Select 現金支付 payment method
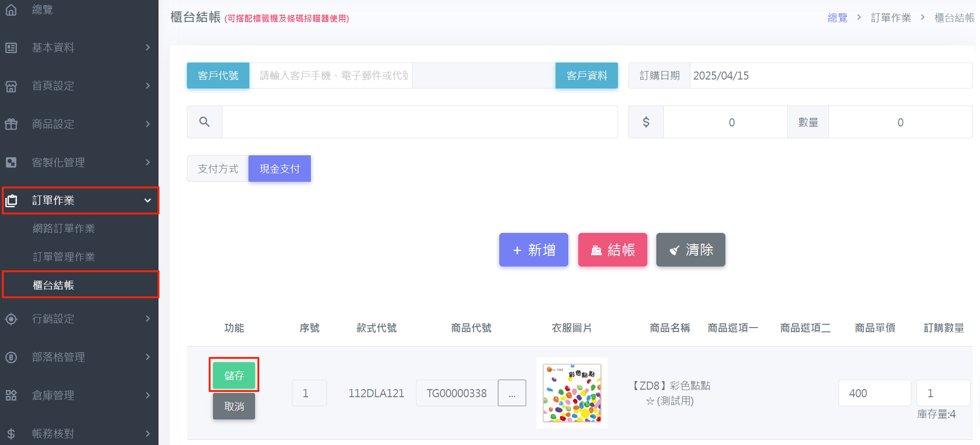This screenshot has width=980, height=445. [x=279, y=169]
